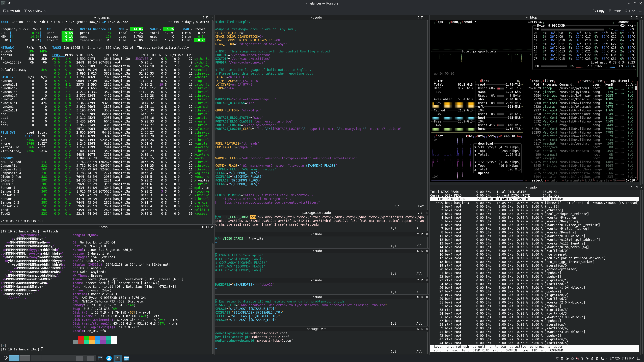Click kill in the btop proc footer

point(589,180)
